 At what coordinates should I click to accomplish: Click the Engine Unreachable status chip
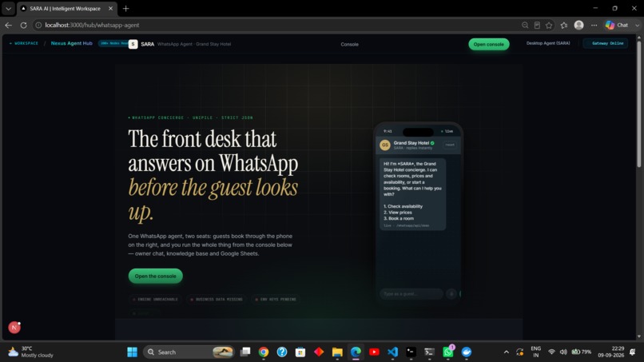(155, 299)
